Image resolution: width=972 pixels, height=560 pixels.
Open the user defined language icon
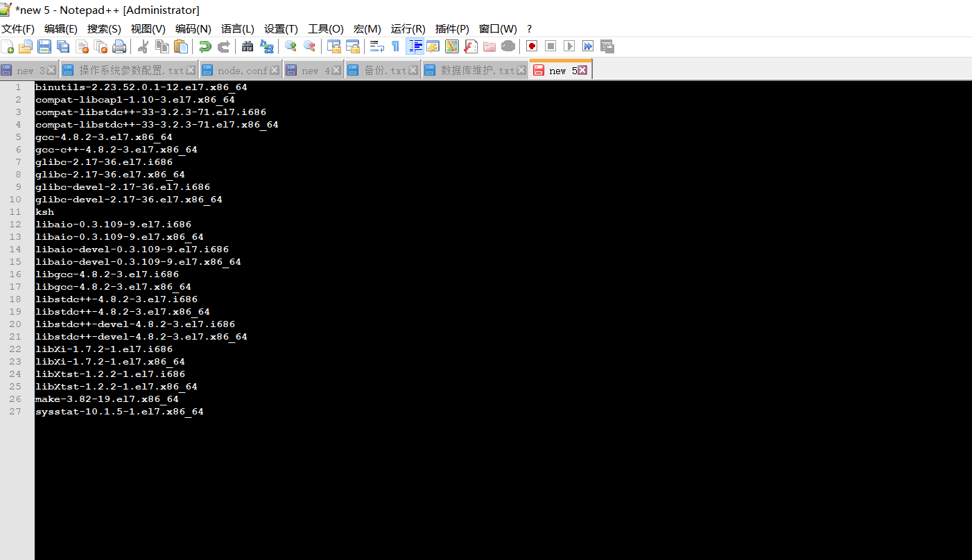coord(433,46)
